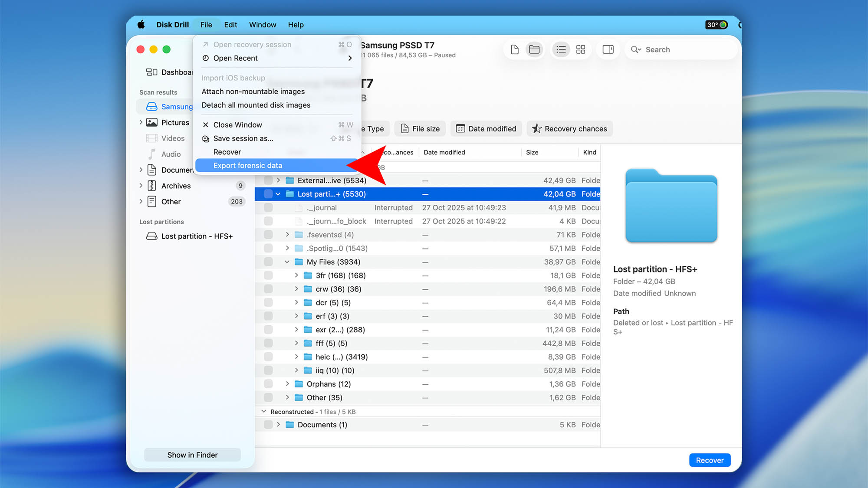This screenshot has width=868, height=488.
Task: Switch to grid view of recovered files
Action: 581,49
